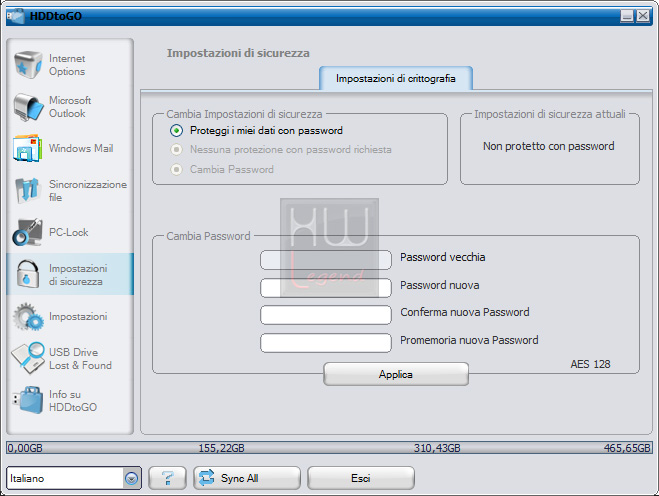The height and width of the screenshot is (496, 659).
Task: Click the Sync All arrows icon
Action: pos(206,478)
